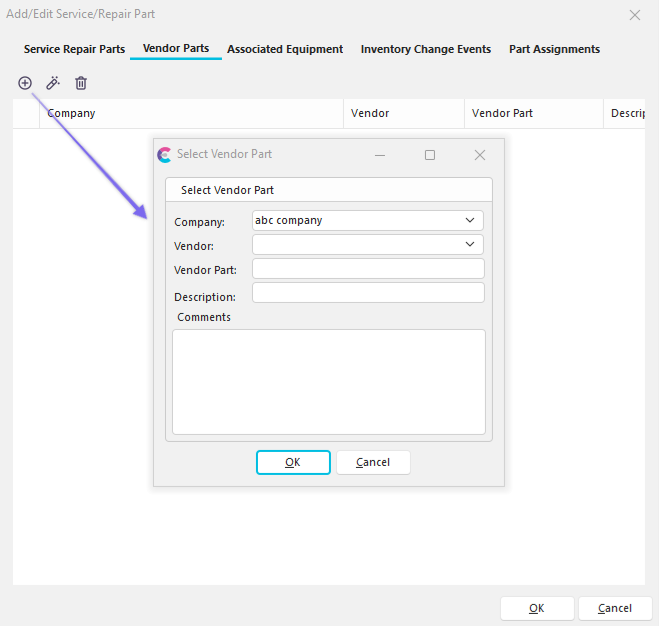The height and width of the screenshot is (626, 659).
Task: Click Cancel at the bottom of the main window
Action: click(614, 608)
